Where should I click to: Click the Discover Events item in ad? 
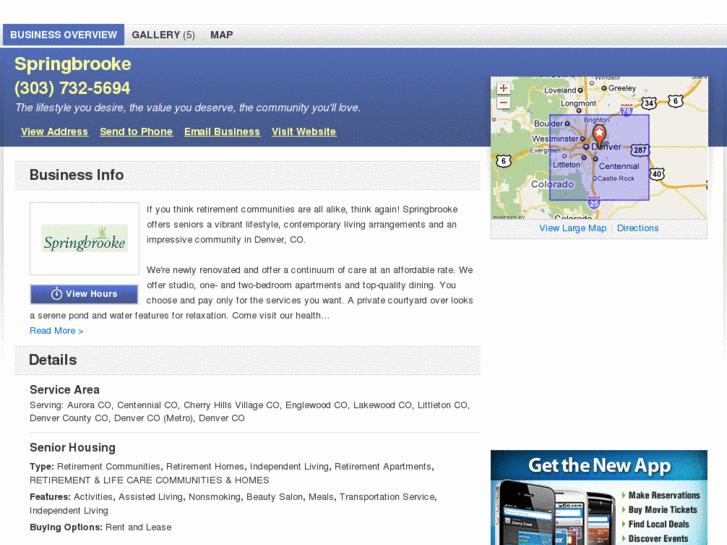(658, 539)
